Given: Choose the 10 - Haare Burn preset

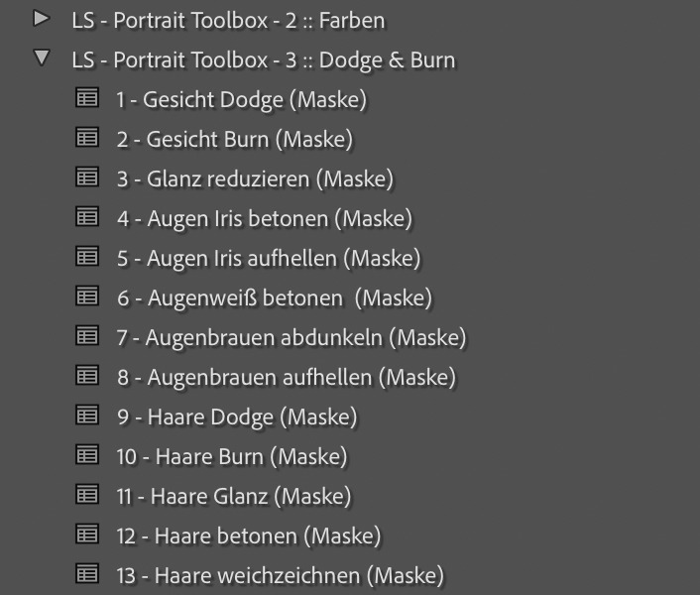Looking at the screenshot, I should [232, 456].
